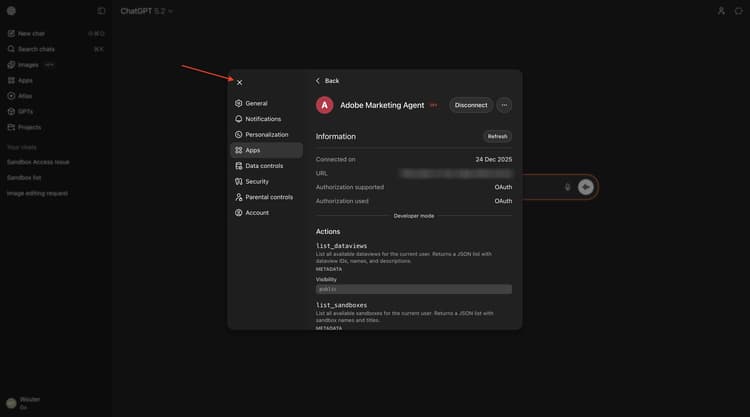The height and width of the screenshot is (417, 750).
Task: Click the list_dataviews Visibility value field
Action: 414,289
